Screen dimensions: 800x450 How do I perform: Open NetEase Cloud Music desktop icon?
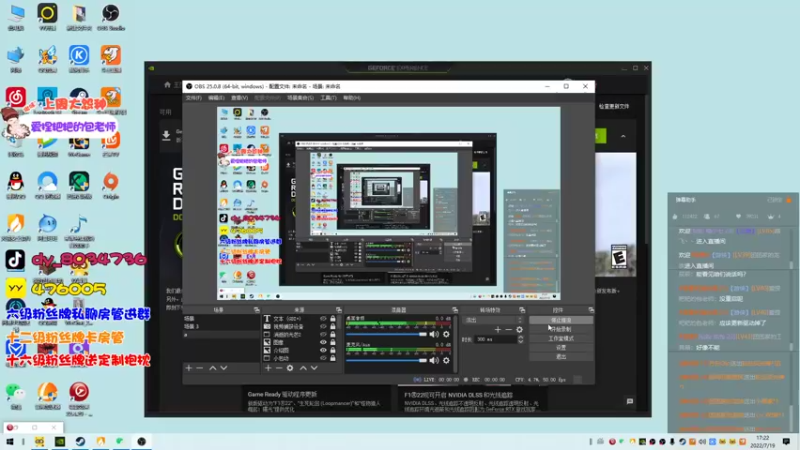(16, 96)
